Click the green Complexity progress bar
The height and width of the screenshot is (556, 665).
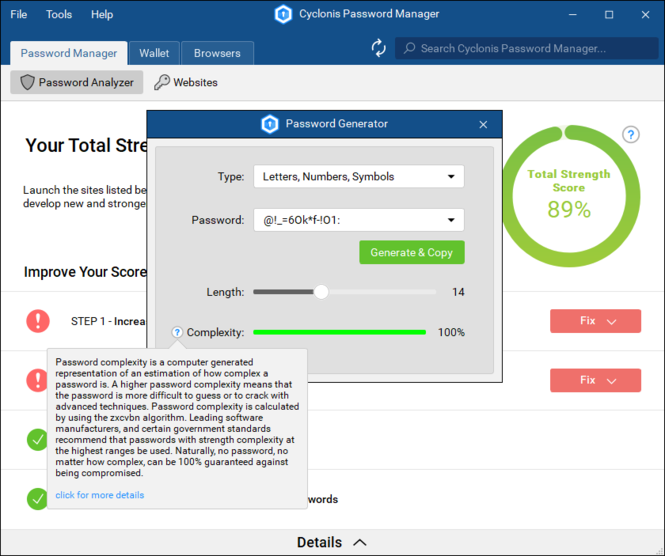[x=339, y=332]
